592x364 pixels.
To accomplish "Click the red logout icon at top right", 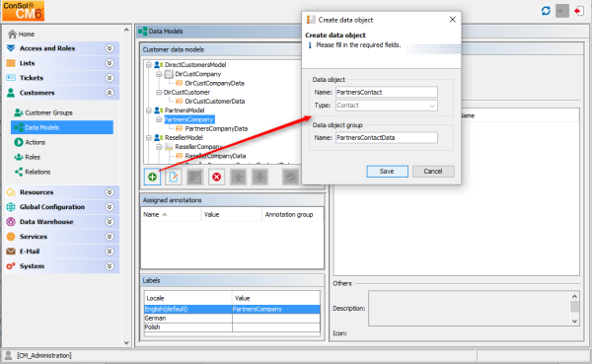I will [x=578, y=11].
